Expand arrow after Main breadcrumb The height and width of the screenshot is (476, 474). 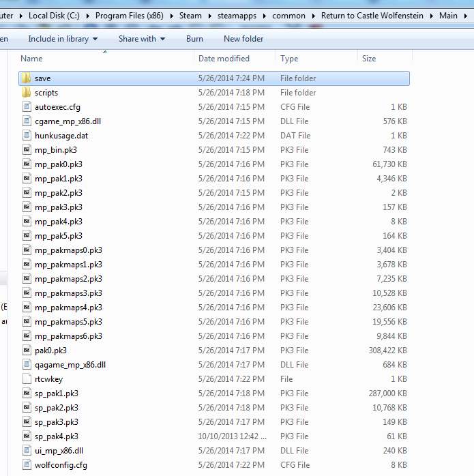click(x=466, y=16)
